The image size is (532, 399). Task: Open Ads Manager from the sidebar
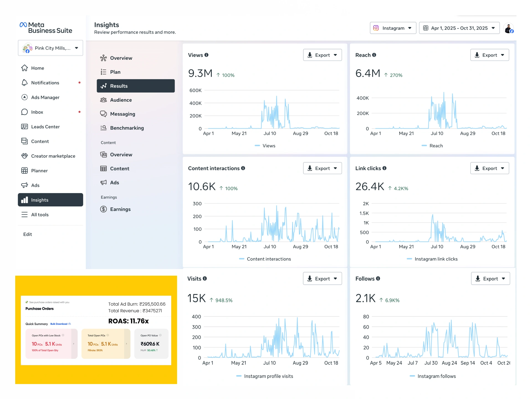(x=45, y=97)
